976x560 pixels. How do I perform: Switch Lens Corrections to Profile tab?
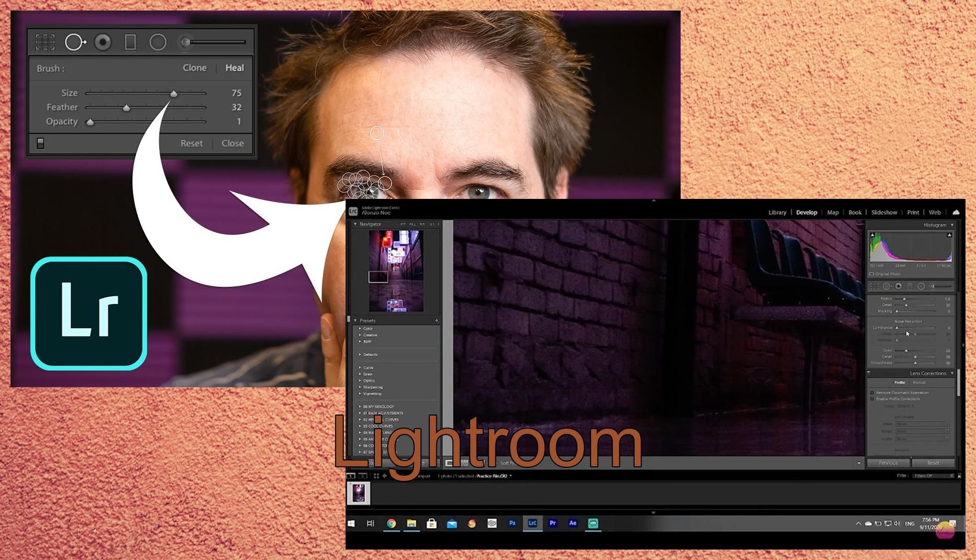point(899,383)
